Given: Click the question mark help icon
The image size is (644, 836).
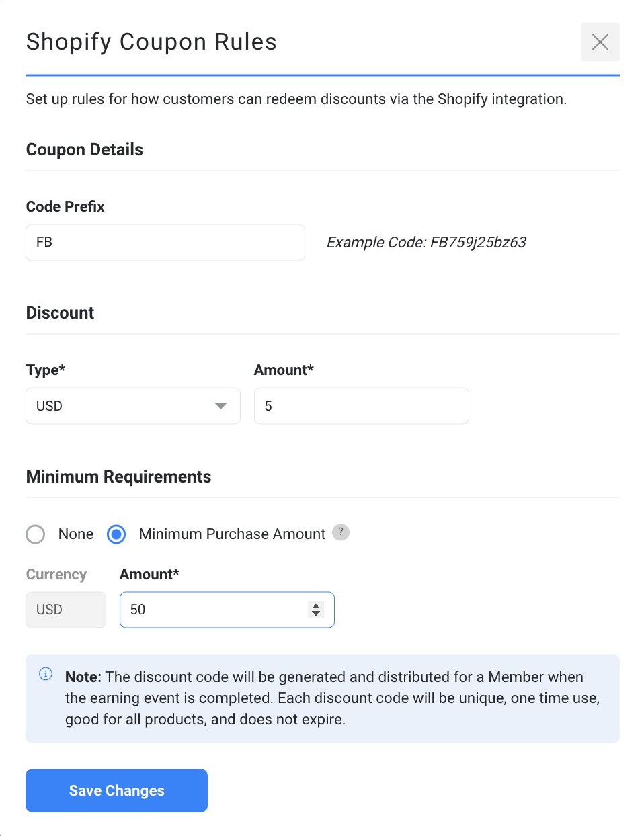Looking at the screenshot, I should click(341, 532).
